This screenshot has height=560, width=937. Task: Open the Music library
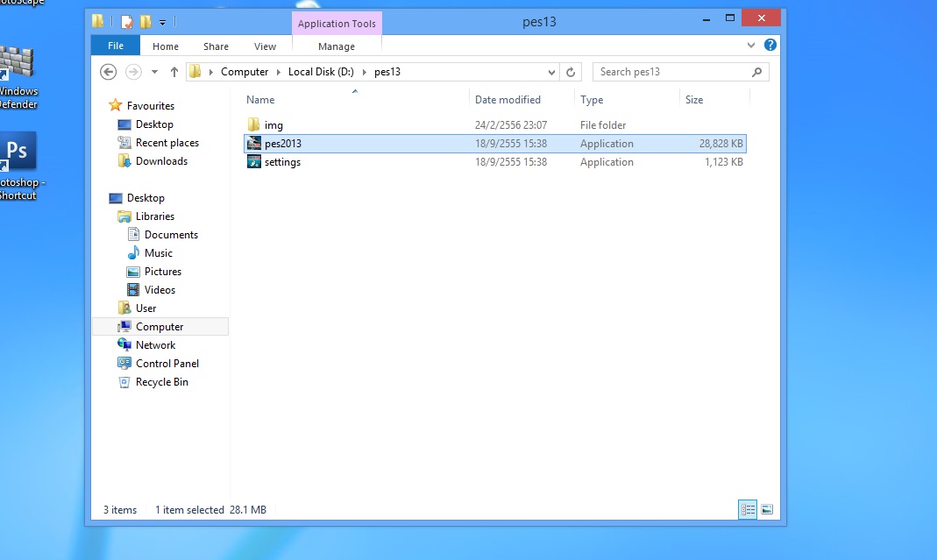tap(159, 253)
